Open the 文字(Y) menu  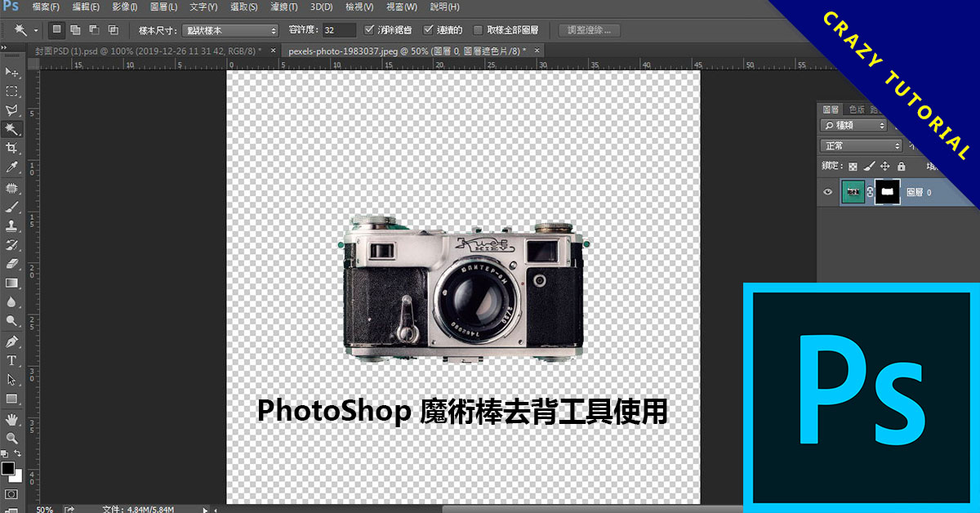pyautogui.click(x=203, y=7)
